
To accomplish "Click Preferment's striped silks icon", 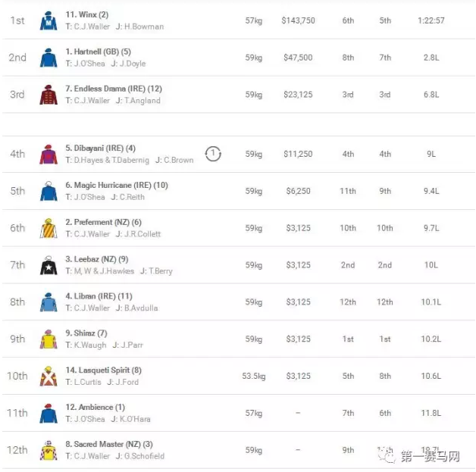I will tap(49, 228).
